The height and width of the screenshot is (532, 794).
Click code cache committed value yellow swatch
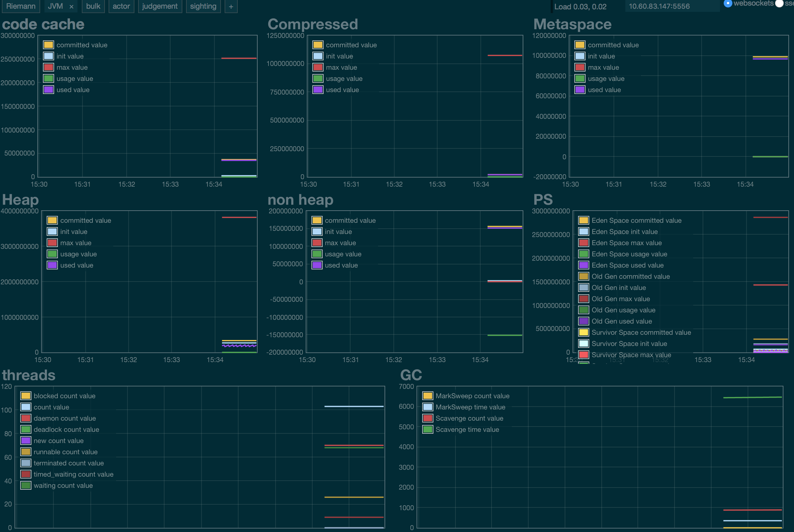(x=49, y=45)
